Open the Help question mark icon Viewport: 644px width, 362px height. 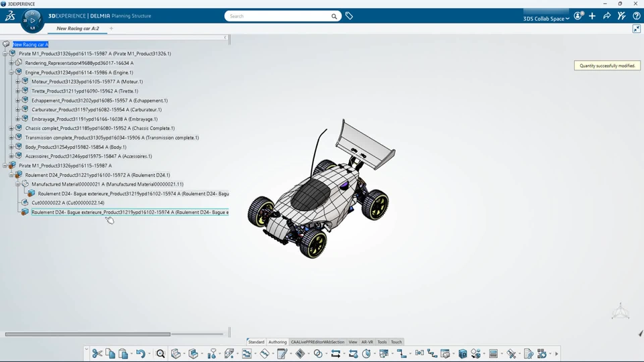(x=636, y=16)
